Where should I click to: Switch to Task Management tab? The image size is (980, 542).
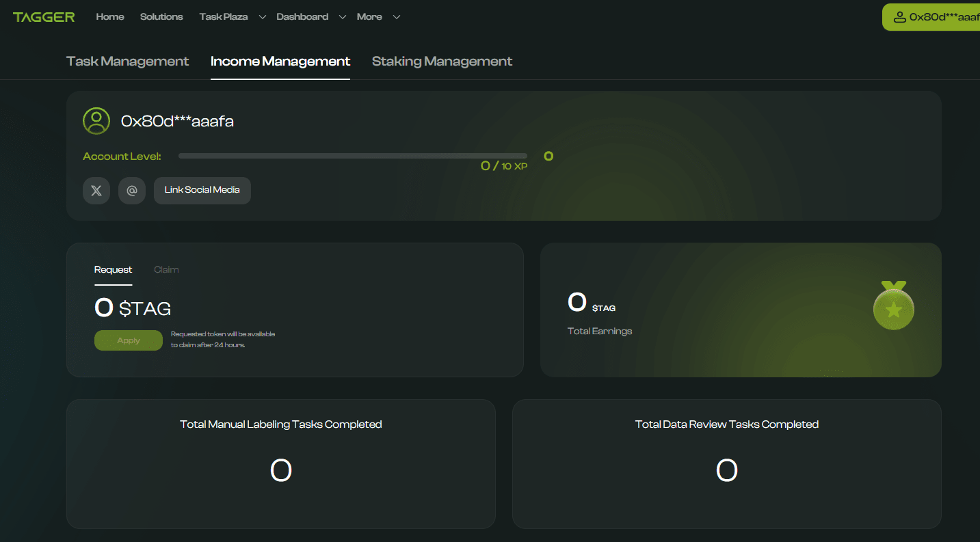pos(127,62)
